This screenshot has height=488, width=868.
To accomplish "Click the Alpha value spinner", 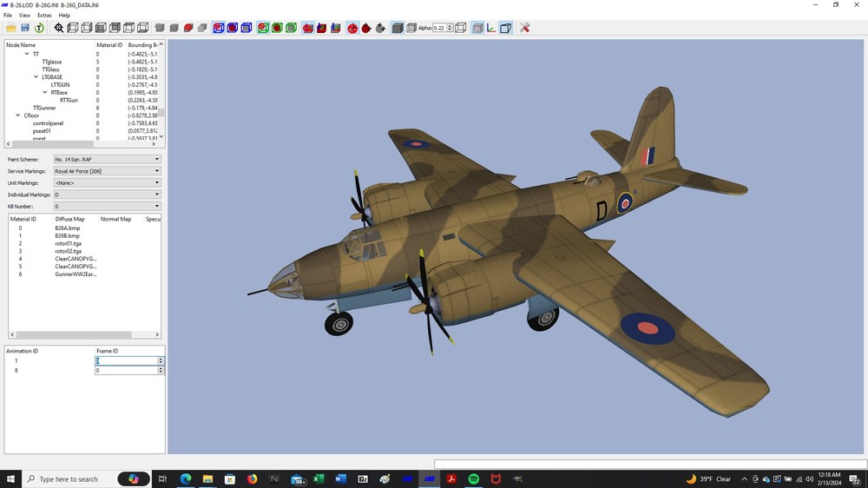I will point(450,28).
